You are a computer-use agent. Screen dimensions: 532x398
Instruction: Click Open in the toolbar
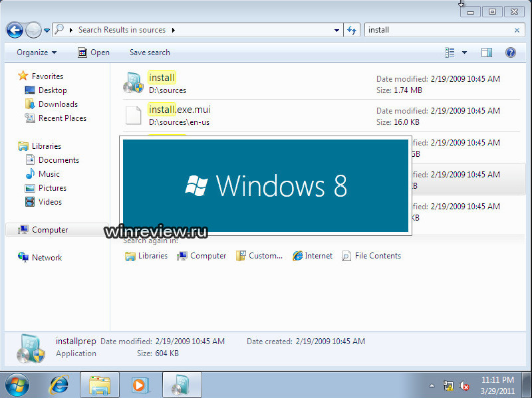tap(94, 52)
